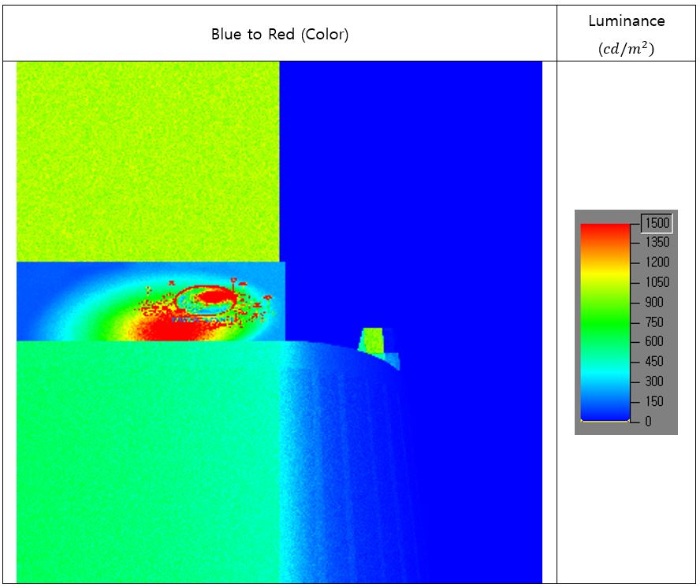Click the 300 scale label
Screen dimensions: 700x588
coord(654,381)
